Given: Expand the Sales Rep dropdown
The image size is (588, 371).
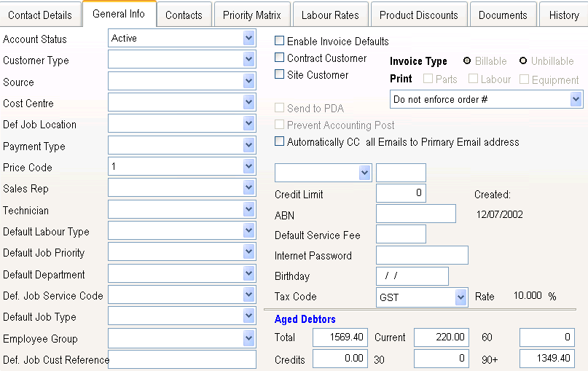Looking at the screenshot, I should [x=248, y=188].
